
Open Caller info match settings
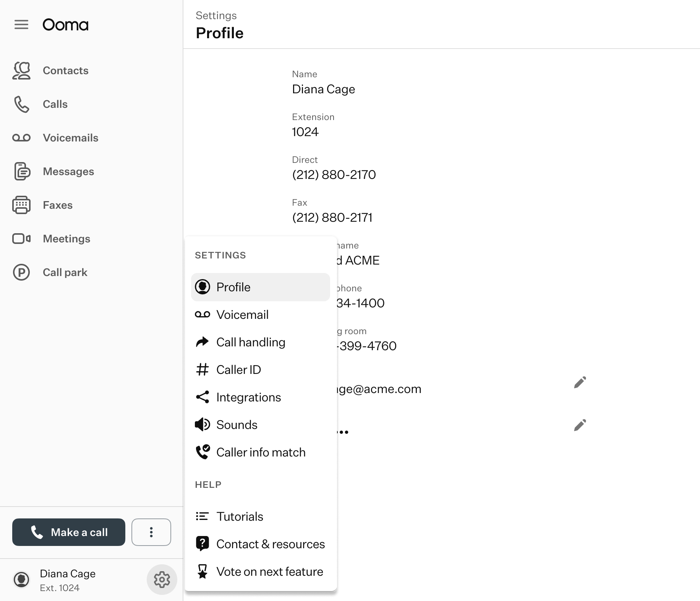coord(261,452)
